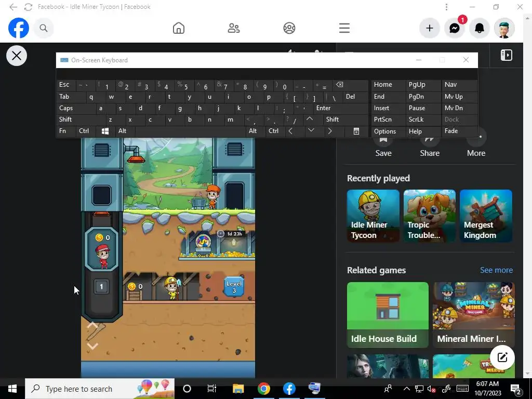This screenshot has width=532, height=399.
Task: Open the Mineral Miner game card
Action: tap(474, 315)
